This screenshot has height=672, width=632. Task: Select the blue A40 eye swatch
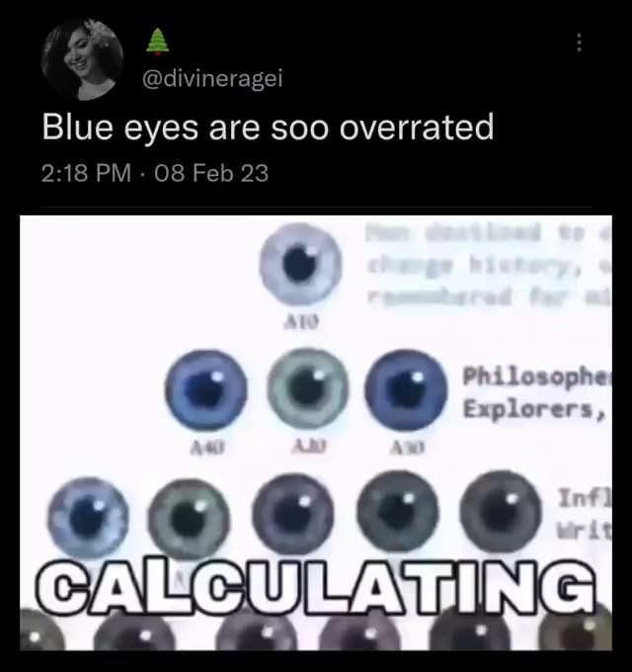pyautogui.click(x=206, y=390)
